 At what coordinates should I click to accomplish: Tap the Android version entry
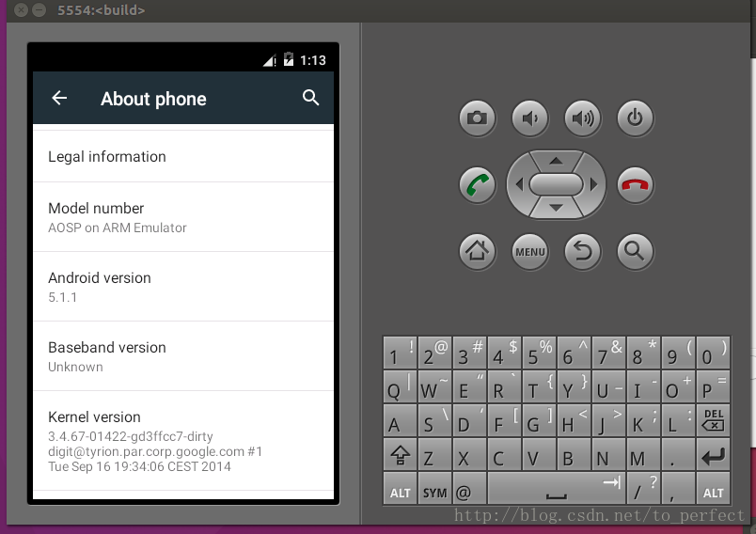183,287
